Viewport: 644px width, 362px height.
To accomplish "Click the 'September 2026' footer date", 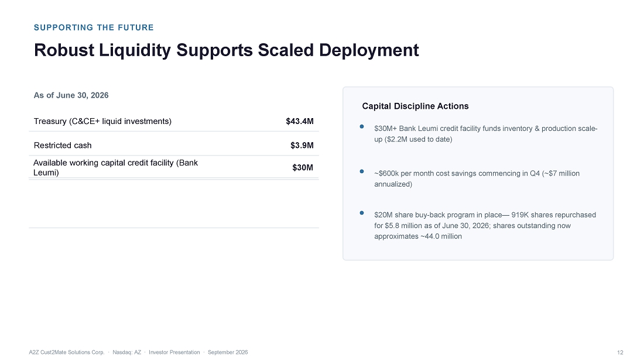I will tap(228, 352).
